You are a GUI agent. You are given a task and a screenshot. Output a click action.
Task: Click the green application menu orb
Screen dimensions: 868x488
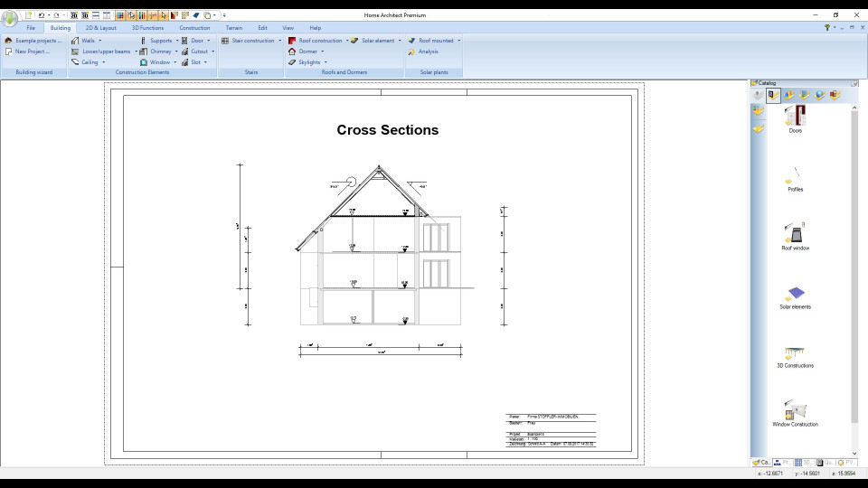click(x=9, y=18)
